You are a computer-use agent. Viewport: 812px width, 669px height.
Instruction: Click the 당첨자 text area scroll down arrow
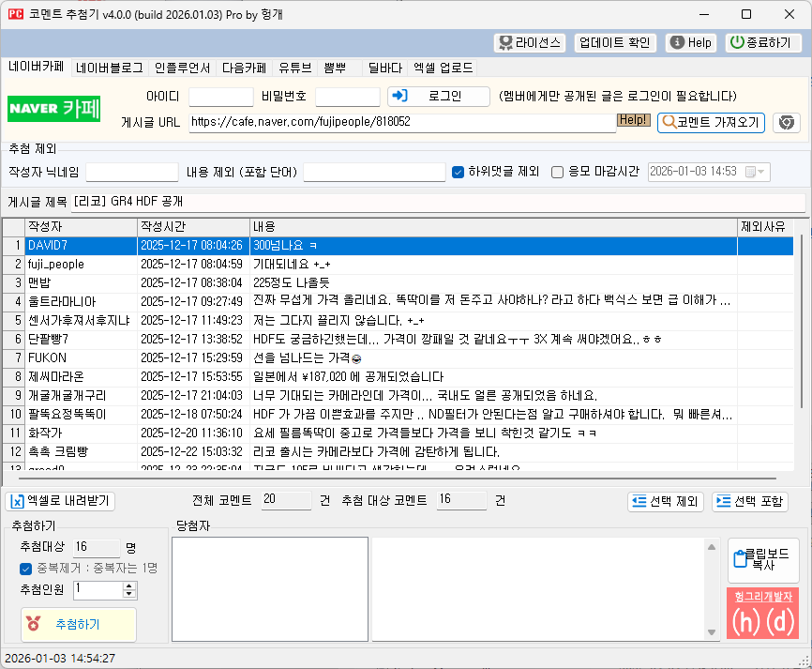coord(712,631)
